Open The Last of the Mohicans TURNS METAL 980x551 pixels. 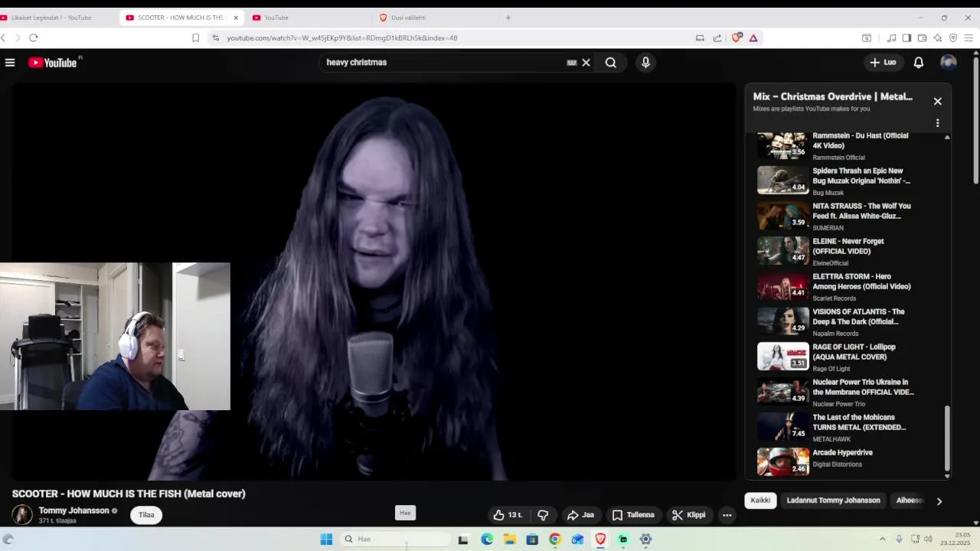tap(836, 427)
